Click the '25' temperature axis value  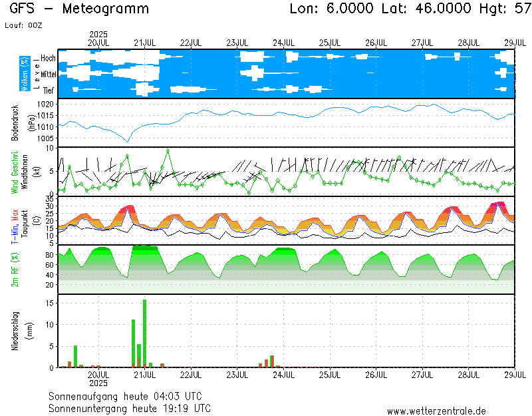point(49,214)
